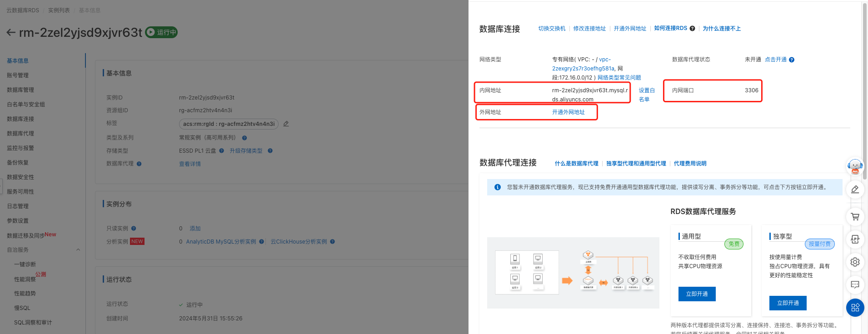Click the API document icon in right toolbar

855,239
